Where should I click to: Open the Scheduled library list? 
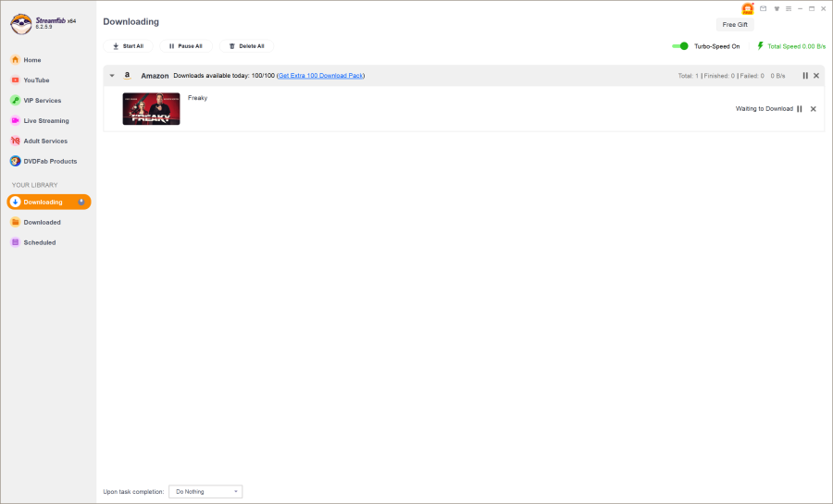tap(33, 242)
